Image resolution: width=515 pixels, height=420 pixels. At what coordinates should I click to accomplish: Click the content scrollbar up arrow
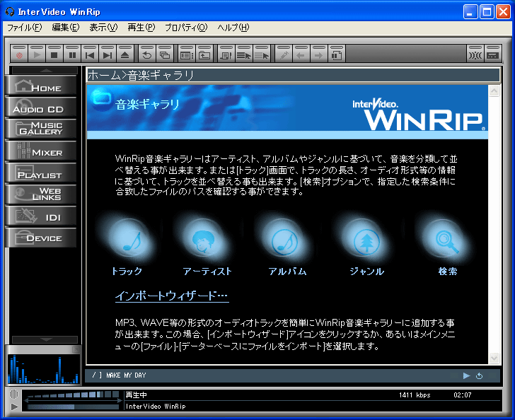pyautogui.click(x=494, y=91)
